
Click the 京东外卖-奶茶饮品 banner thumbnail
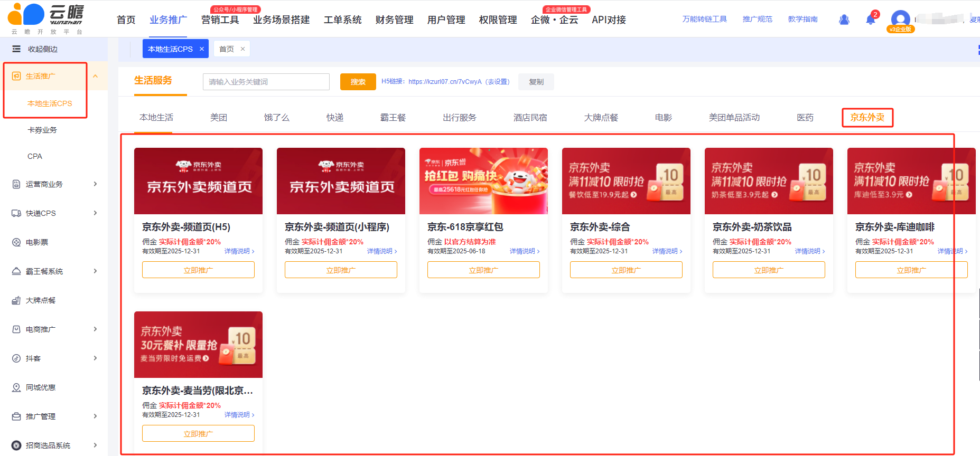coord(769,181)
